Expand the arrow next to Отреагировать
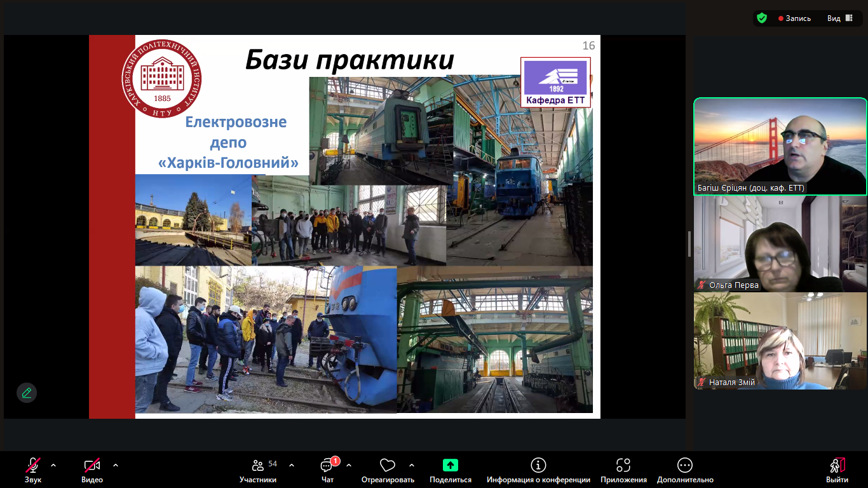Screen dimensions: 868x488 click(412, 465)
